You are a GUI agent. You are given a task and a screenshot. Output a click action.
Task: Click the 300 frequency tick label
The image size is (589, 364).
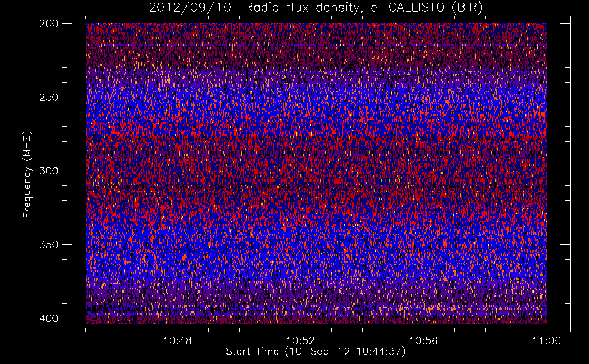pyautogui.click(x=48, y=171)
